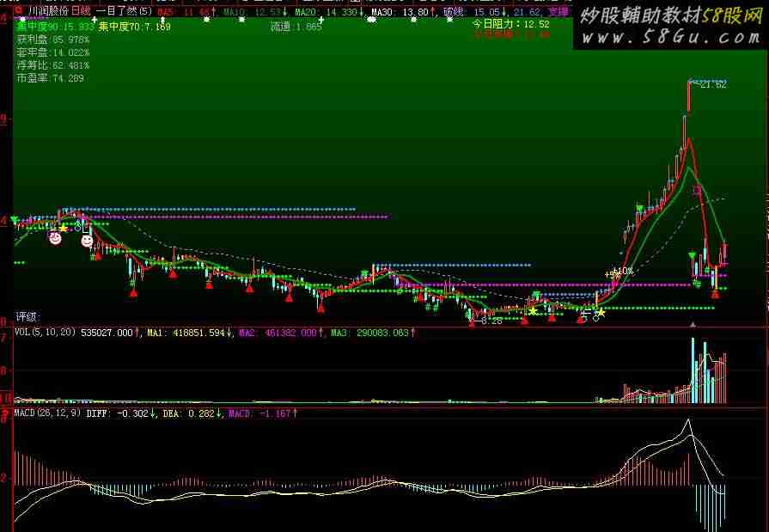769x532 pixels.
Task: Click the 8.28 low price label
Action: (x=491, y=321)
